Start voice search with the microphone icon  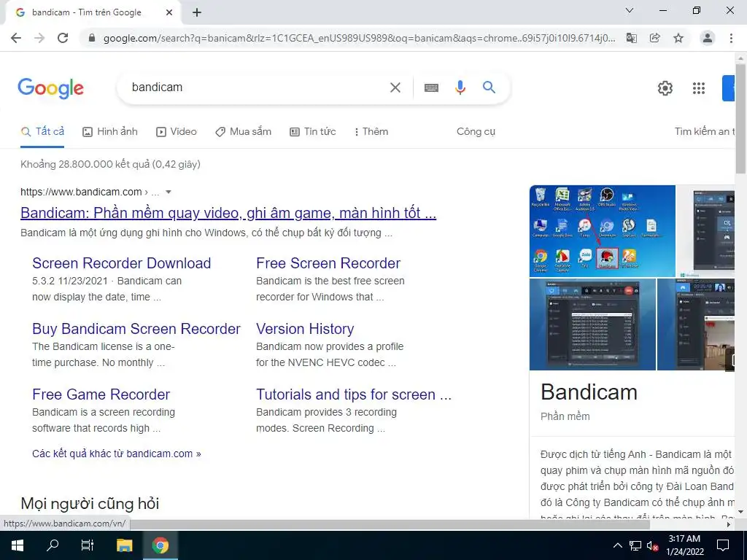coord(460,87)
